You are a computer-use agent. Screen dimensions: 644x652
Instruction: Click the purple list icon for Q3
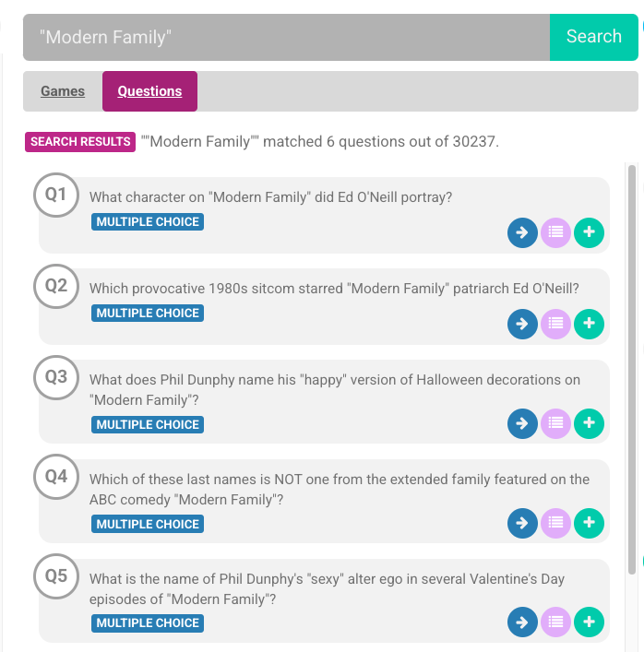point(555,423)
